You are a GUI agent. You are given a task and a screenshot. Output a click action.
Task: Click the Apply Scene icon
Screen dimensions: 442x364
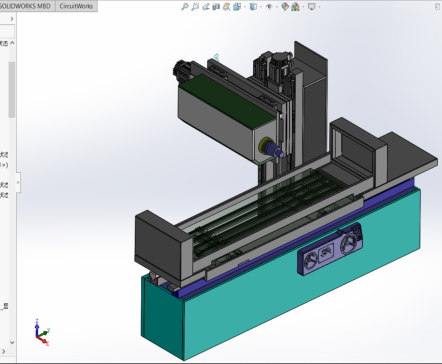pos(295,6)
